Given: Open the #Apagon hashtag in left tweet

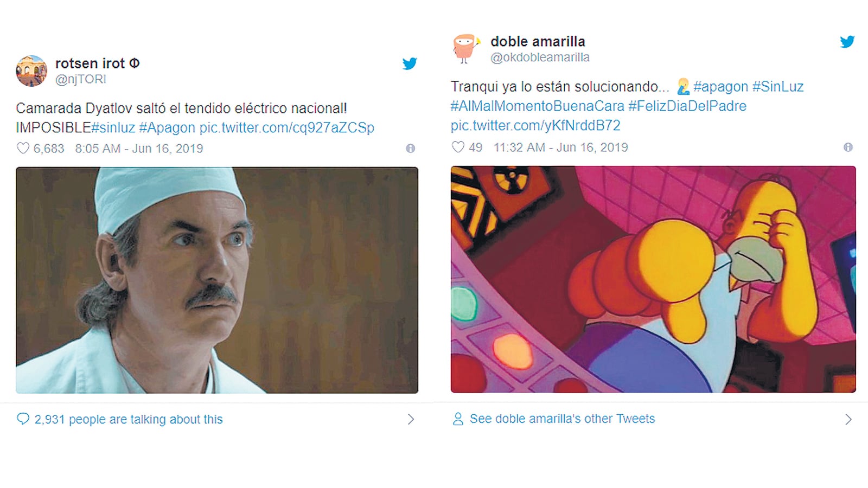Looking at the screenshot, I should [x=167, y=127].
